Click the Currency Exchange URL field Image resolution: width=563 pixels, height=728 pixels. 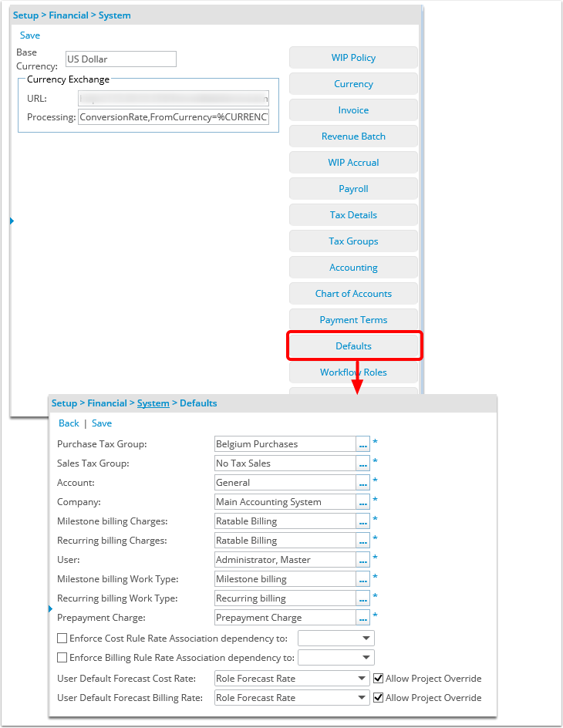pos(174,99)
